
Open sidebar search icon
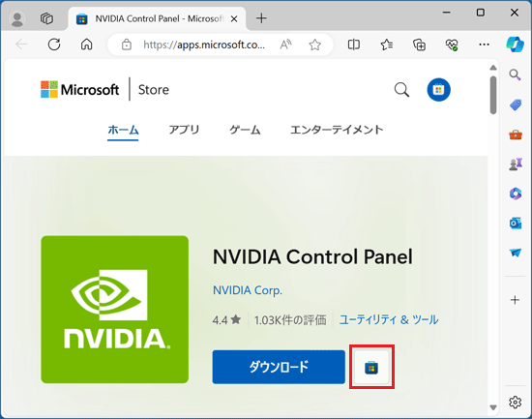(x=515, y=75)
